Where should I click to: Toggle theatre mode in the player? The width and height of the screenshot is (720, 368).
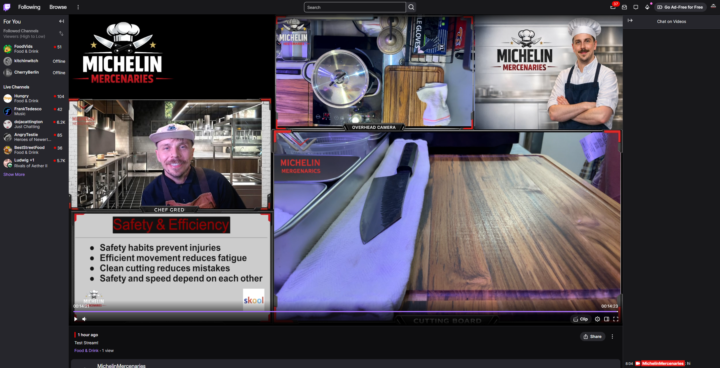[607, 319]
